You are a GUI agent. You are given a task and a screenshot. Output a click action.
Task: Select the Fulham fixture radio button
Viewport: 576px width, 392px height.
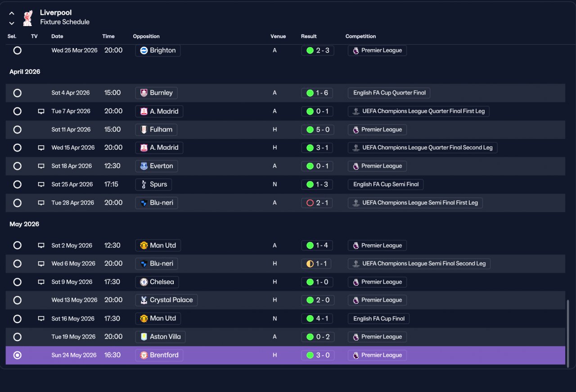coord(17,129)
